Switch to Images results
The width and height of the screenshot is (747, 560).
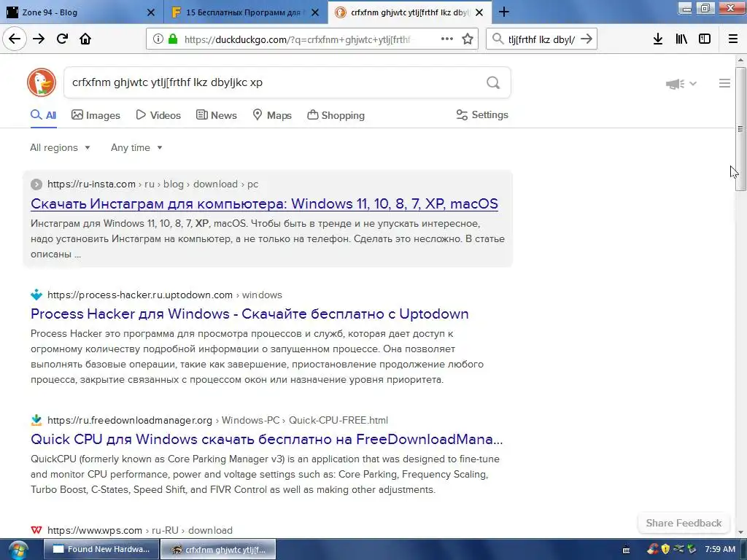click(96, 115)
